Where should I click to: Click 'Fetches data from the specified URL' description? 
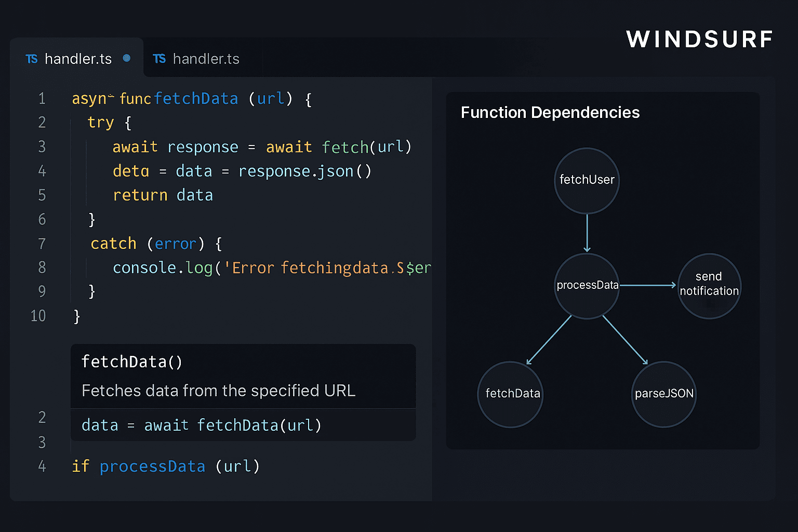pyautogui.click(x=219, y=391)
